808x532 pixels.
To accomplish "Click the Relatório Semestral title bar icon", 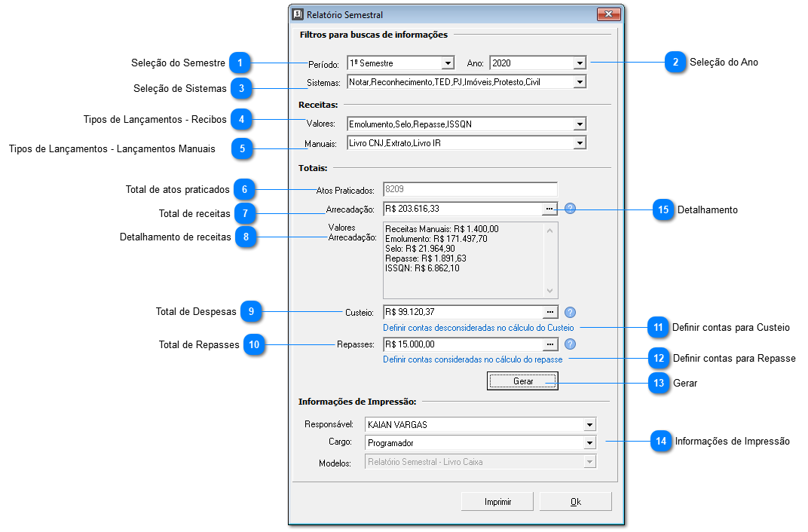I will pyautogui.click(x=298, y=14).
